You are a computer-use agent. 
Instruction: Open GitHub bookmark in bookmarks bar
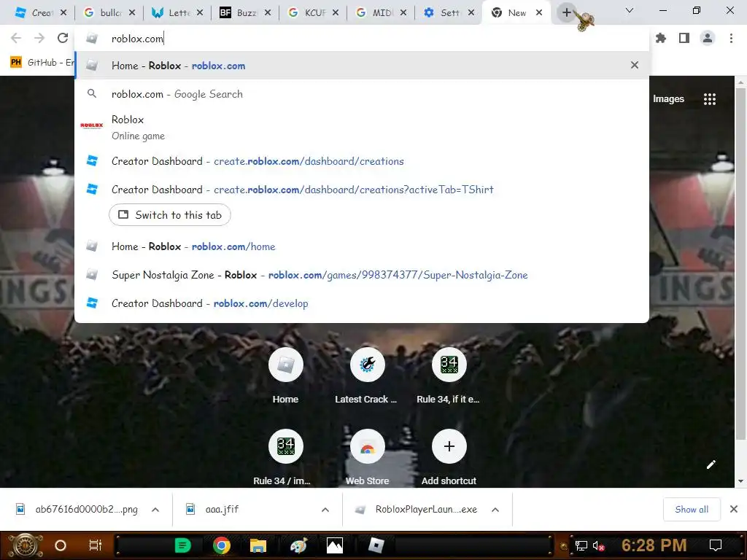pos(42,63)
